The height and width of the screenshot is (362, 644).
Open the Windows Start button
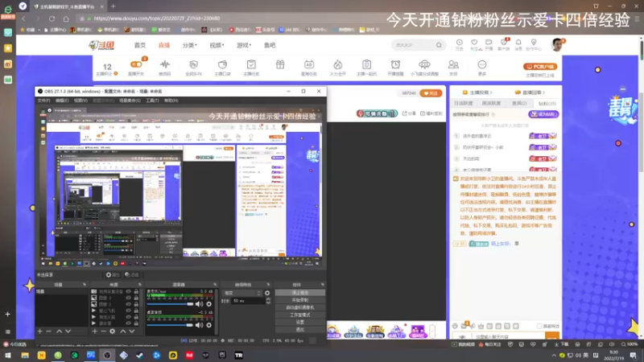[8, 356]
